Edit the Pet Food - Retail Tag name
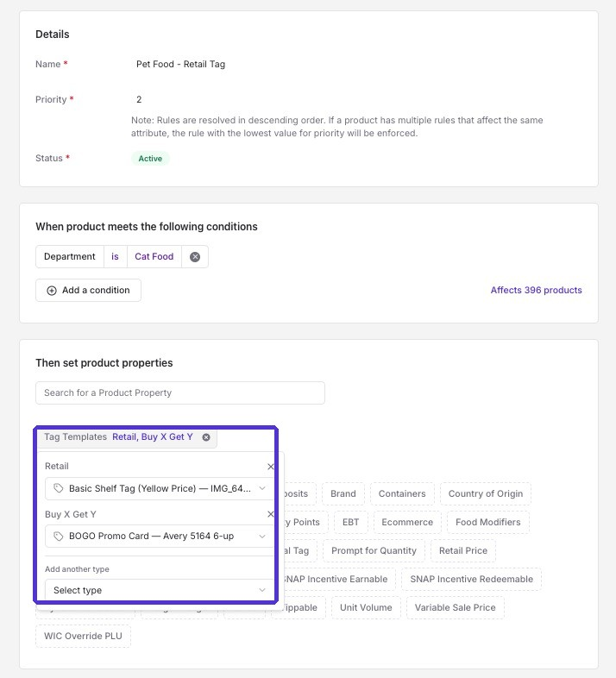This screenshot has height=678, width=616. pyautogui.click(x=180, y=64)
